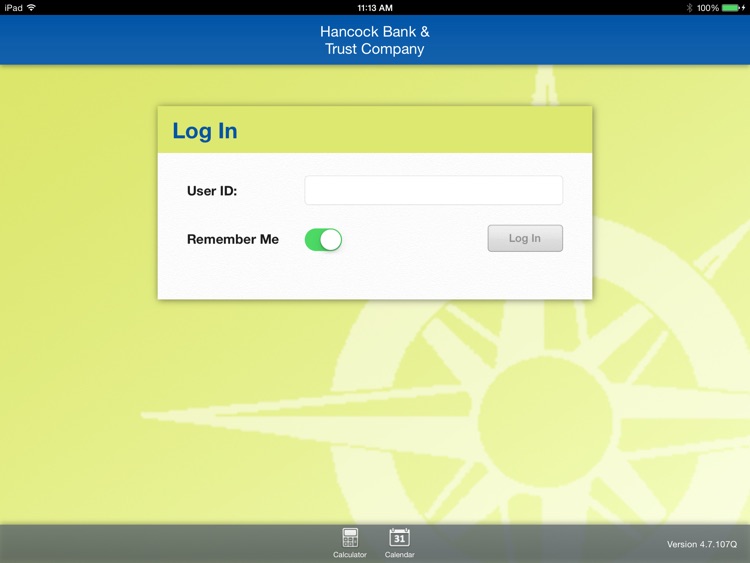
Task: Tap the blue Log In heading
Action: 205,131
